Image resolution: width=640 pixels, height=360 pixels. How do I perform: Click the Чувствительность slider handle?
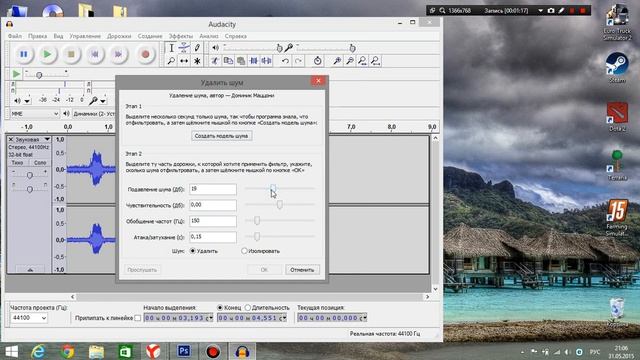(x=280, y=204)
